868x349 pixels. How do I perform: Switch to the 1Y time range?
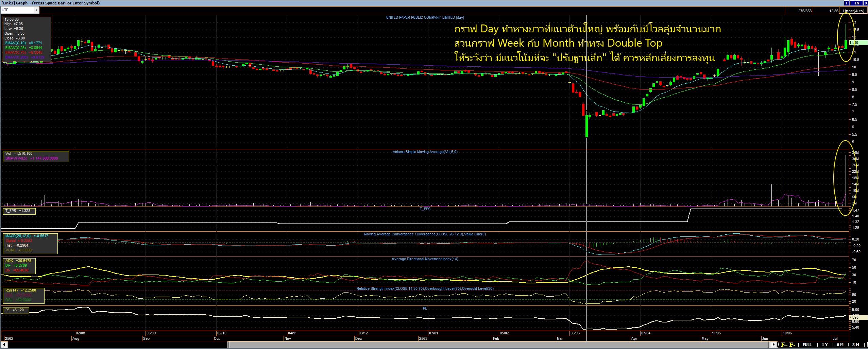pyautogui.click(x=825, y=345)
